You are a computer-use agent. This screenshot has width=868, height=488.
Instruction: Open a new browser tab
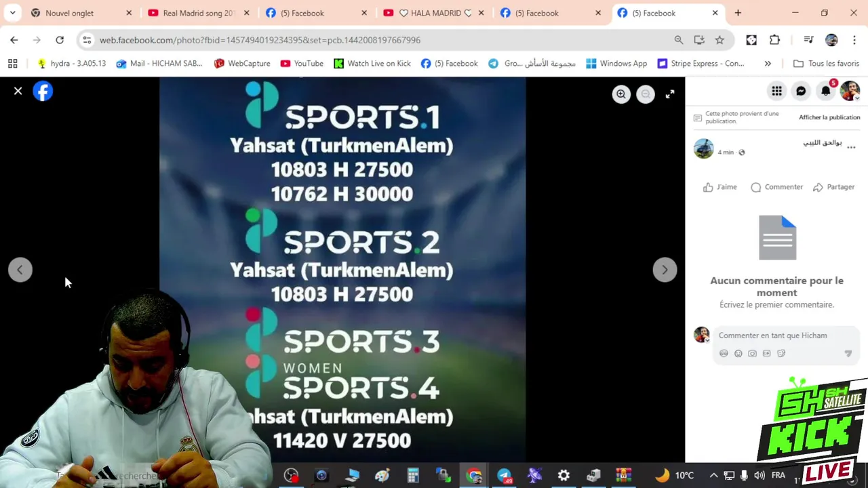738,13
